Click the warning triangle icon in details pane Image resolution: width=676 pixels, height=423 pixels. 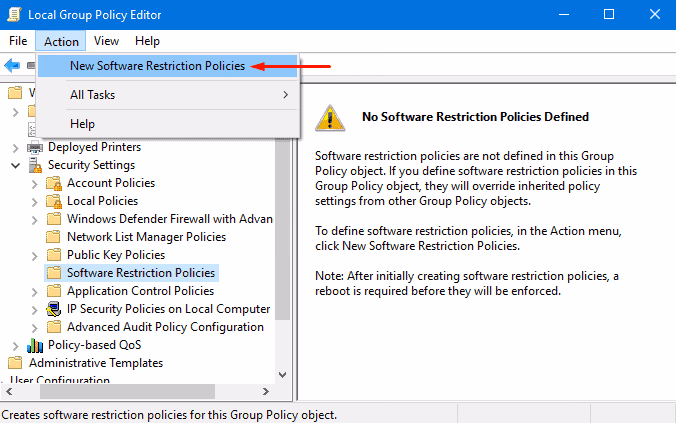(330, 118)
